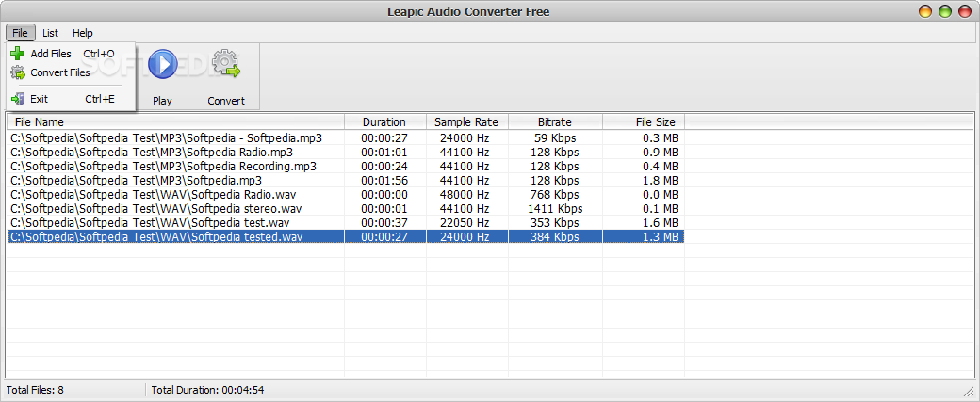Select the Softpedia - Softpedia.mp3 row
The width and height of the screenshot is (980, 402).
(346, 138)
